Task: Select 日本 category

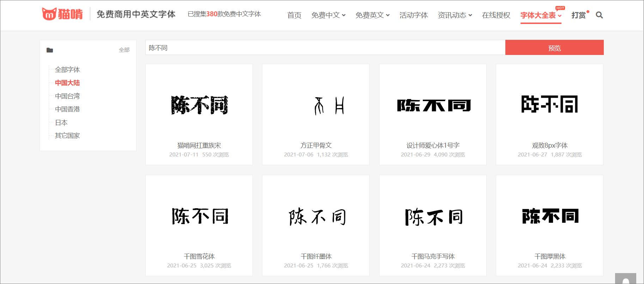Action: click(x=61, y=122)
